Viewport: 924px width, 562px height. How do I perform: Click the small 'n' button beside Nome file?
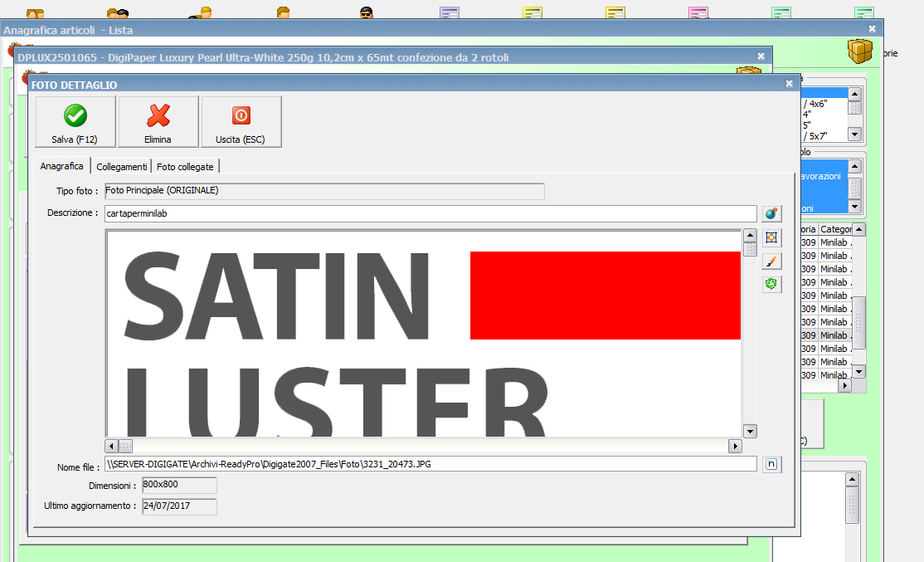[x=771, y=464]
